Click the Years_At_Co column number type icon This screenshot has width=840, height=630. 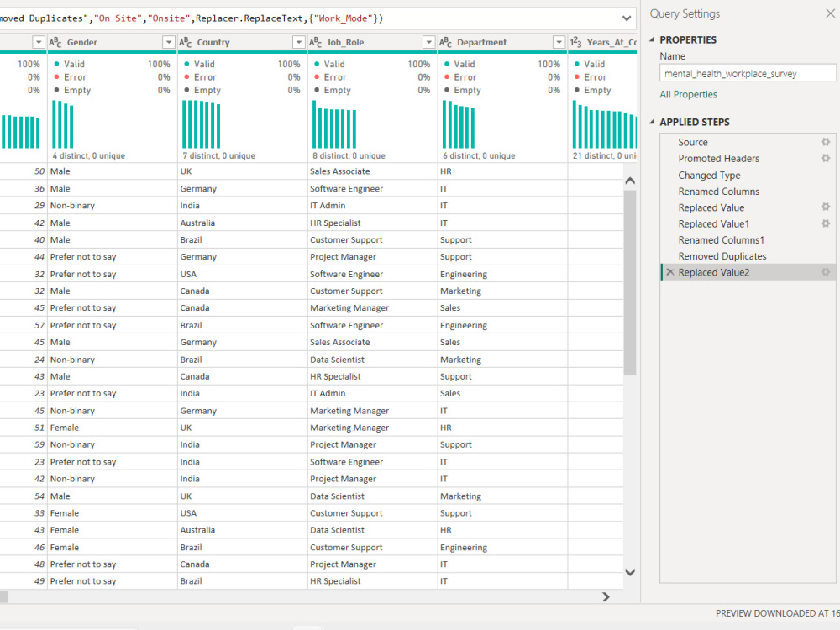pos(575,42)
